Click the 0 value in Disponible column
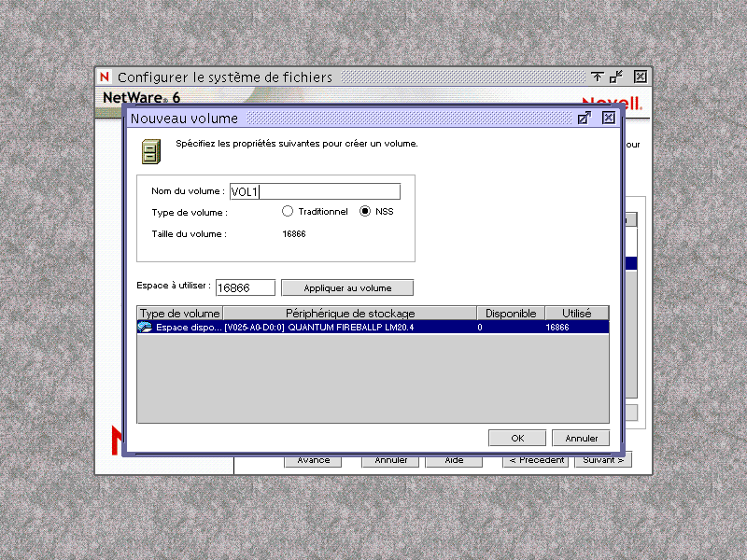747x560 pixels. [480, 328]
